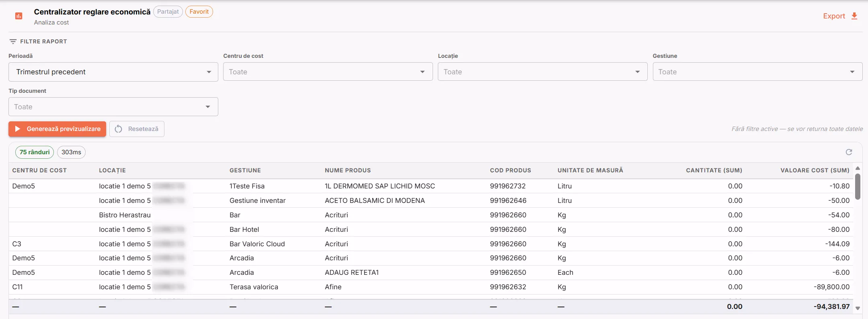
Task: Click the refresh icon above the table
Action: click(849, 152)
